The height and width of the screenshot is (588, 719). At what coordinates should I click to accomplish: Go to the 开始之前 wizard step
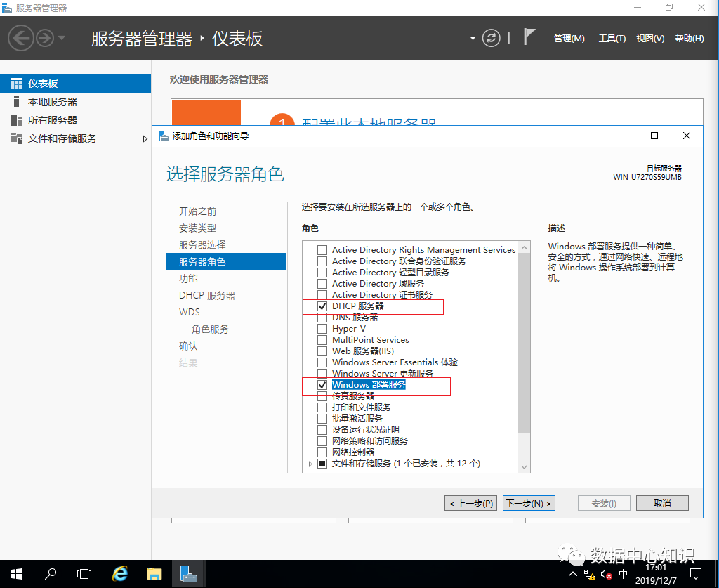(x=197, y=211)
